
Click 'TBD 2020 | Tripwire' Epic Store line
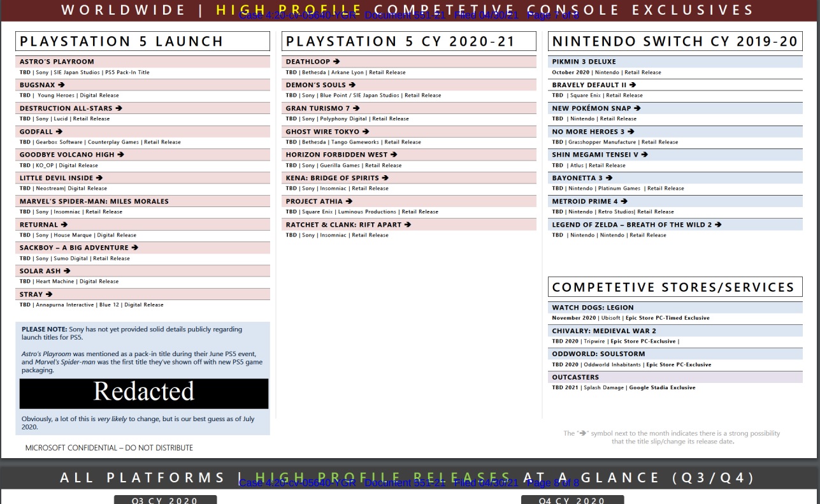tap(615, 342)
